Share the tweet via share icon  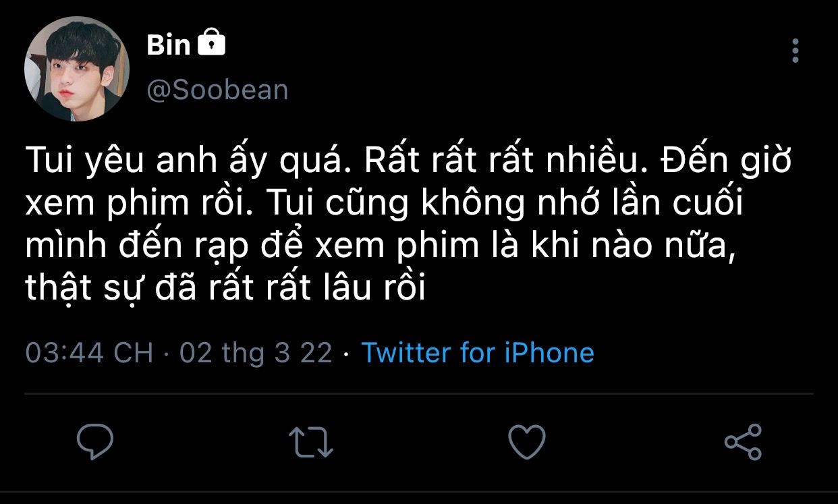click(743, 442)
